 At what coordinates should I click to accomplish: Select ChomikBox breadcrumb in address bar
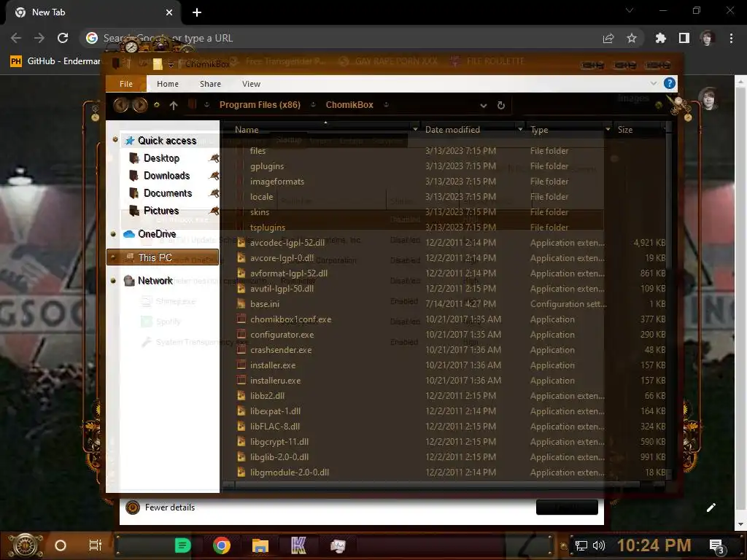point(349,105)
